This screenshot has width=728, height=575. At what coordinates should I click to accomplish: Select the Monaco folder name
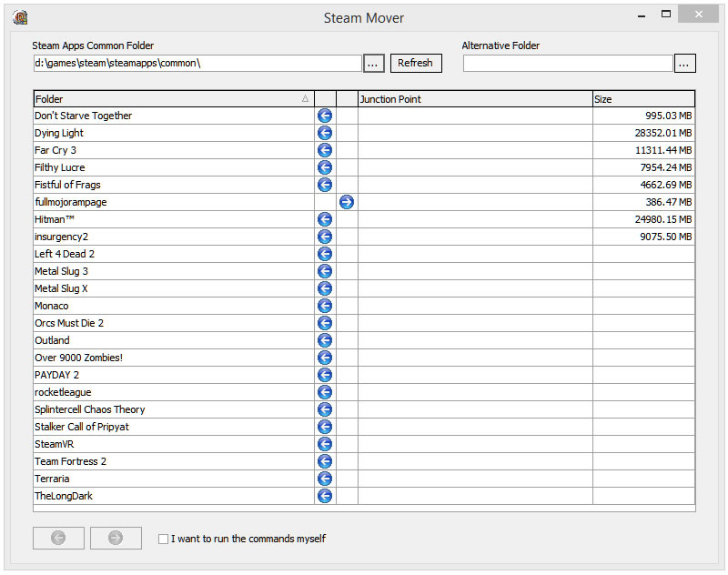(x=52, y=307)
